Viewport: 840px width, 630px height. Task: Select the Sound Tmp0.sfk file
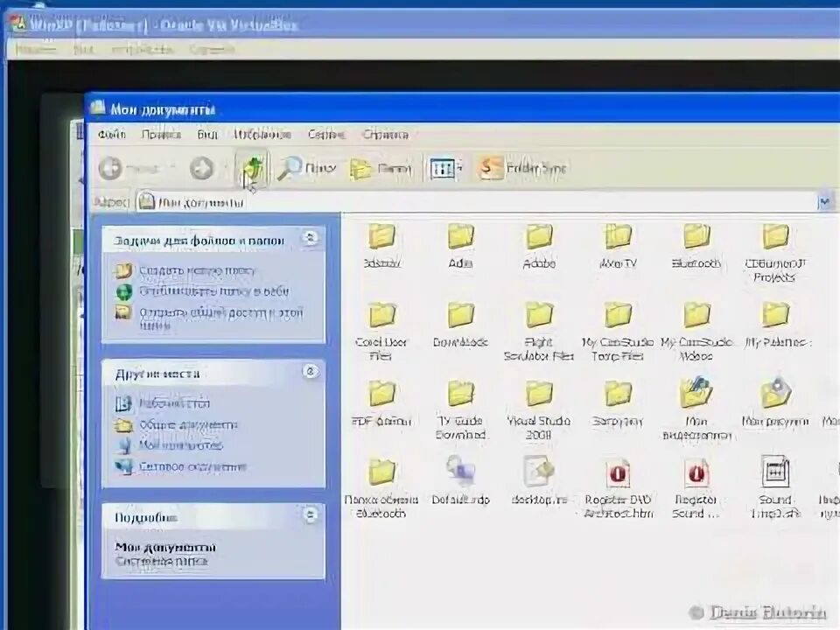click(775, 488)
